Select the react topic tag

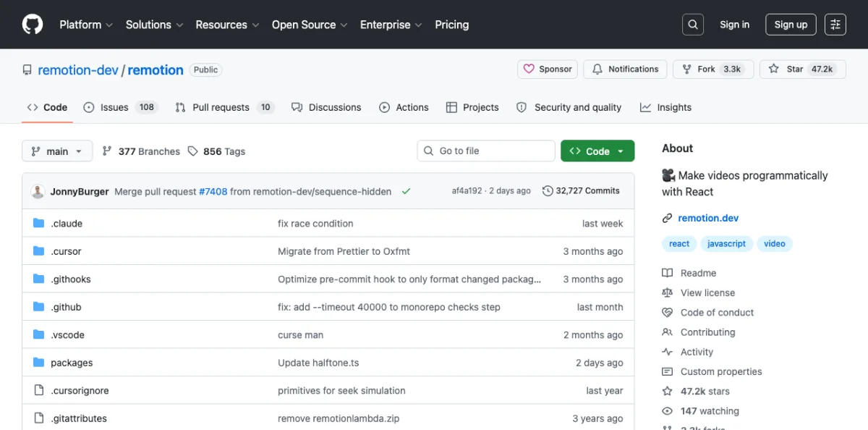coord(679,244)
